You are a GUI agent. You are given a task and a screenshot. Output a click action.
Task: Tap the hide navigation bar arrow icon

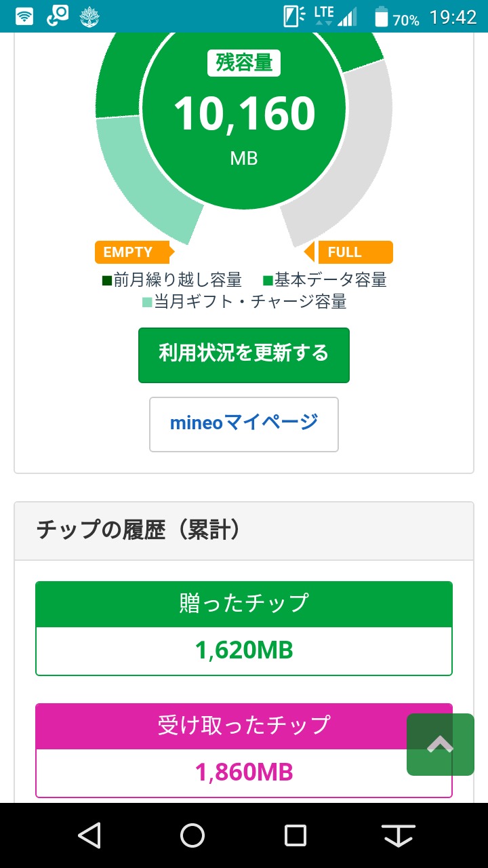[x=399, y=835]
